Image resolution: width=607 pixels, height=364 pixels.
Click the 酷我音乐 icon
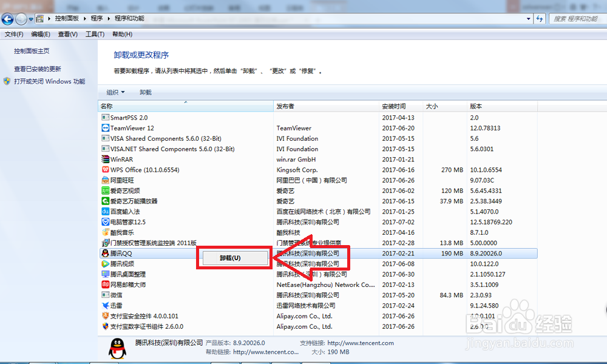click(x=105, y=232)
